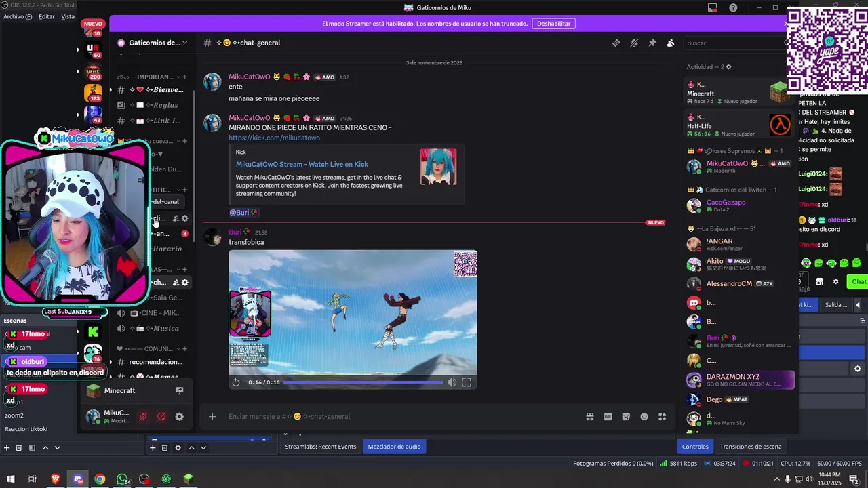Move scene down in Escenas panel

click(57, 447)
